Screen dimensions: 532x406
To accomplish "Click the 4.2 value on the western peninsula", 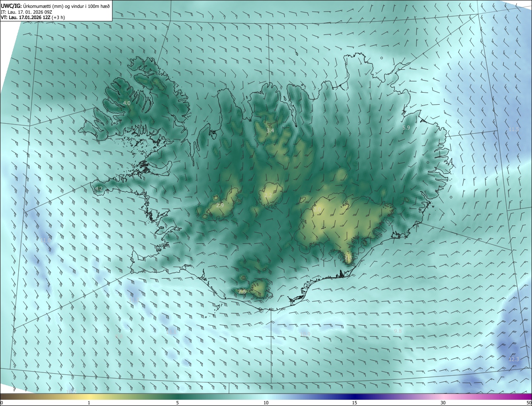I will 99,189.
